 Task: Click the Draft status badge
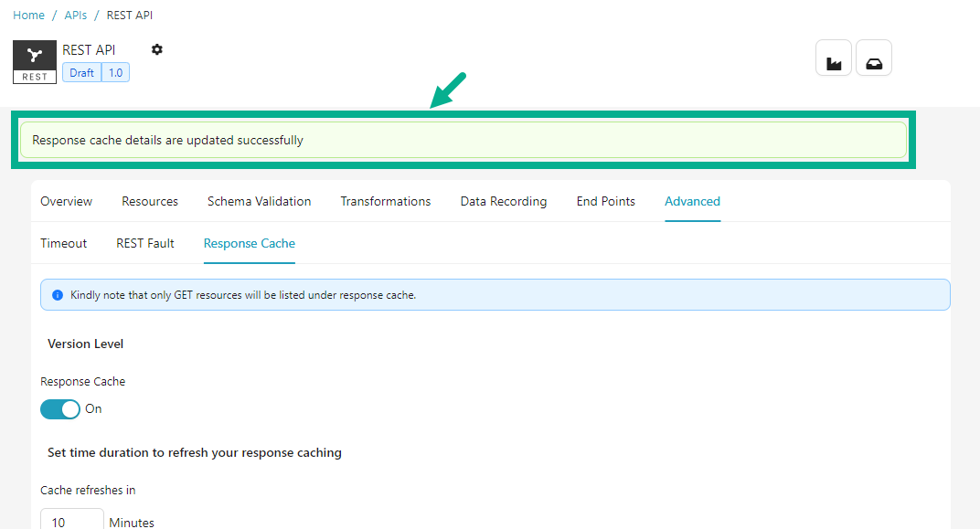[x=81, y=73]
